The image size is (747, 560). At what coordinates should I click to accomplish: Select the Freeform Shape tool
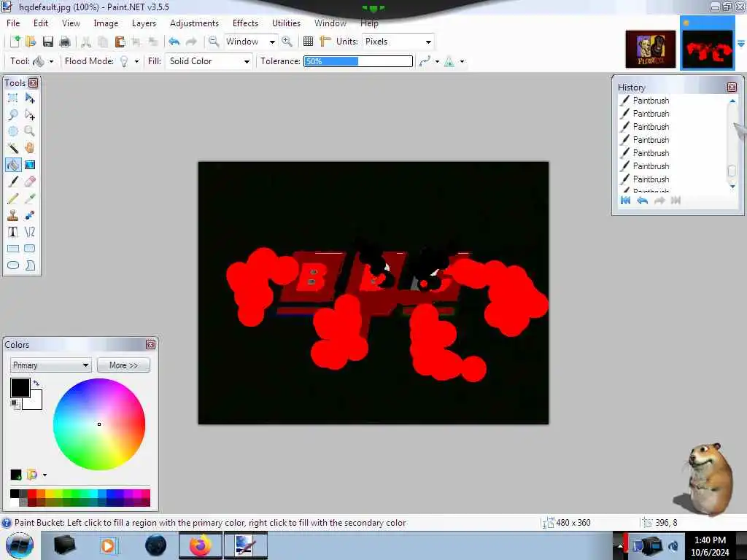[x=29, y=265]
